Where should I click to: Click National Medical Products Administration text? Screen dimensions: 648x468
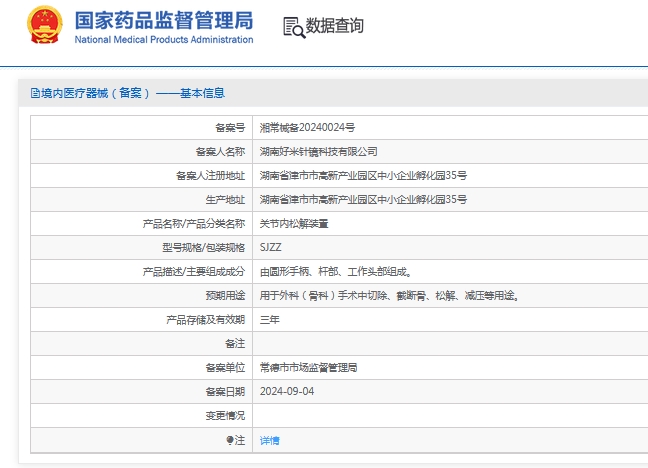(164, 40)
